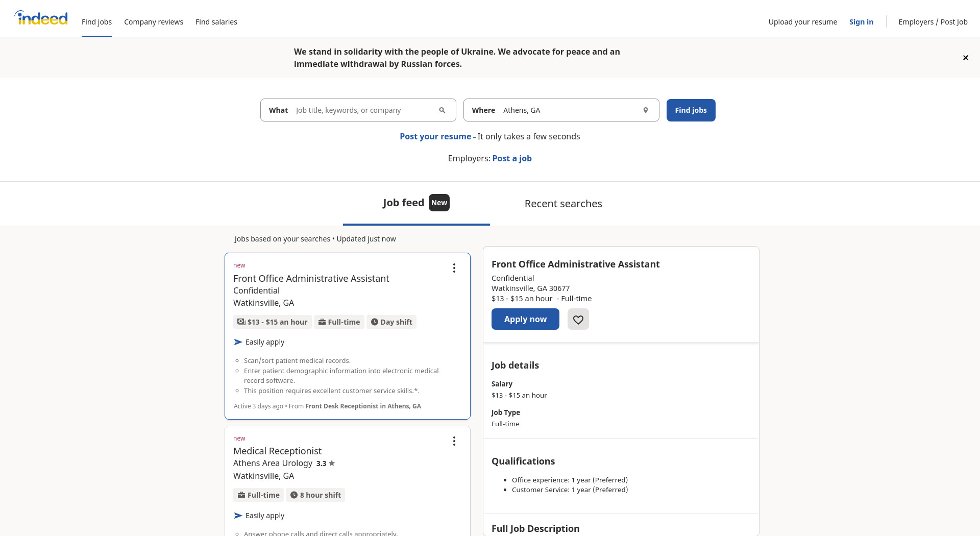Screen dimensions: 980x536
Task: Open Front Office Administrative Assistant job card title
Action: tap(311, 278)
